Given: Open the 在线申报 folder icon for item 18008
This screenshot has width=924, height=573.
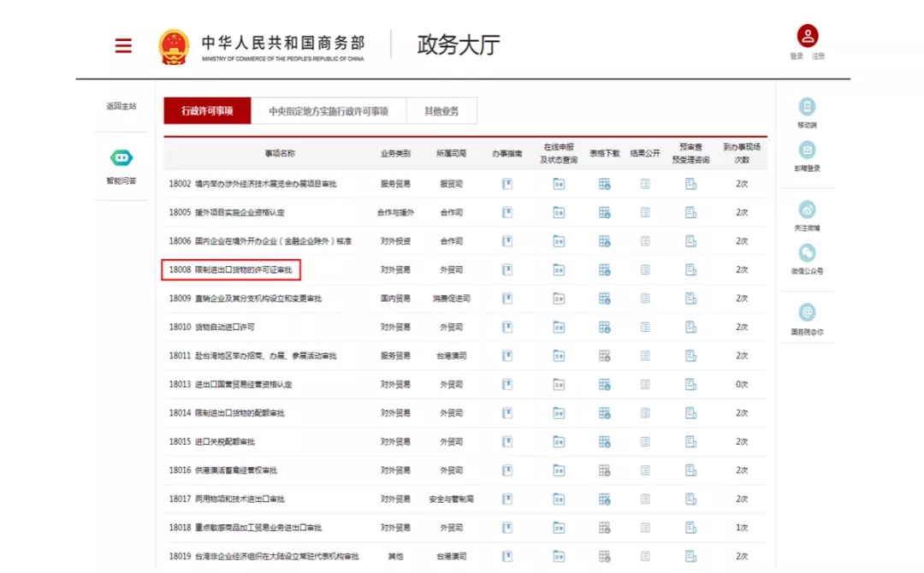Looking at the screenshot, I should coord(560,269).
